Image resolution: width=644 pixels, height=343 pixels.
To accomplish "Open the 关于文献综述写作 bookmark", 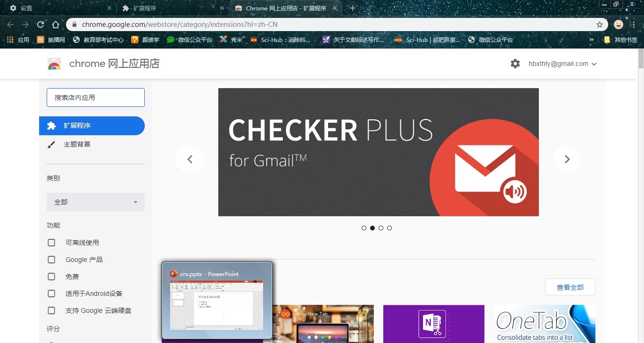I will point(353,40).
